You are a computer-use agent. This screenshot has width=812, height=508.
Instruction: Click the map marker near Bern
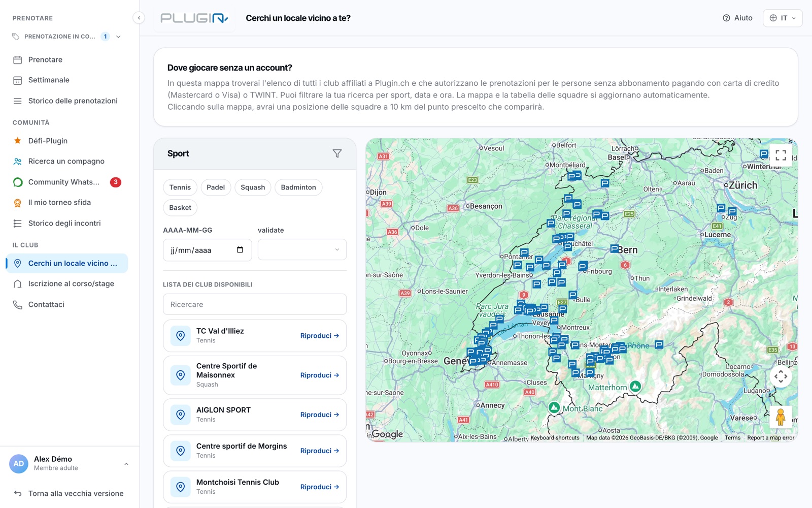click(x=615, y=248)
